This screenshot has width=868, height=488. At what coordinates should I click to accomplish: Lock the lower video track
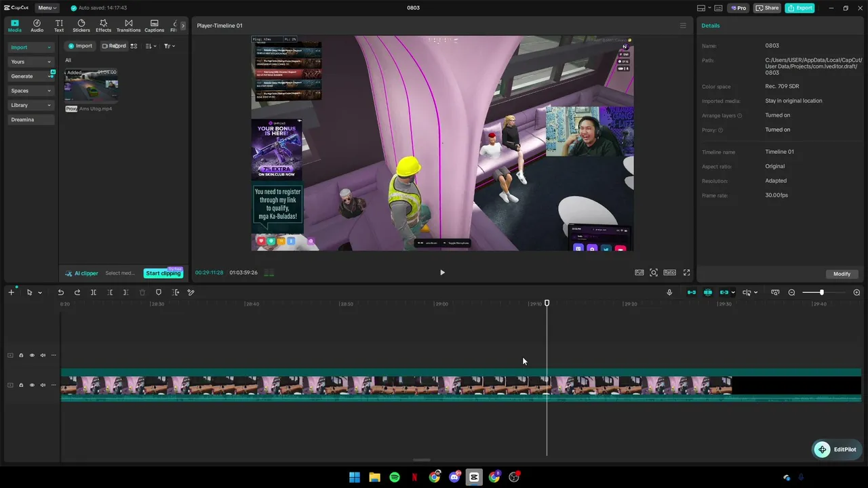[21, 385]
